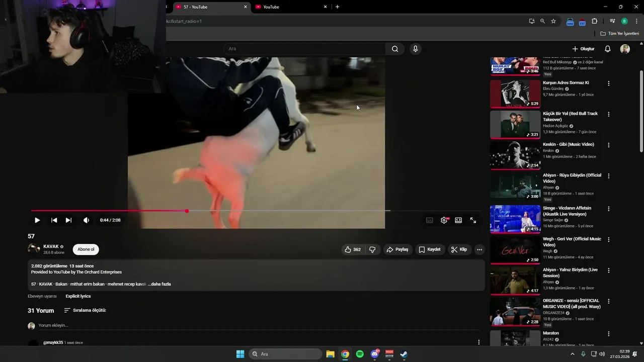Like the video with 362 likes
The image size is (644, 362).
352,249
